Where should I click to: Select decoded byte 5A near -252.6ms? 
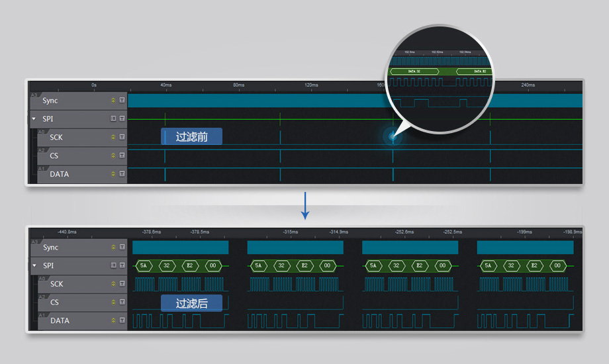373,265
